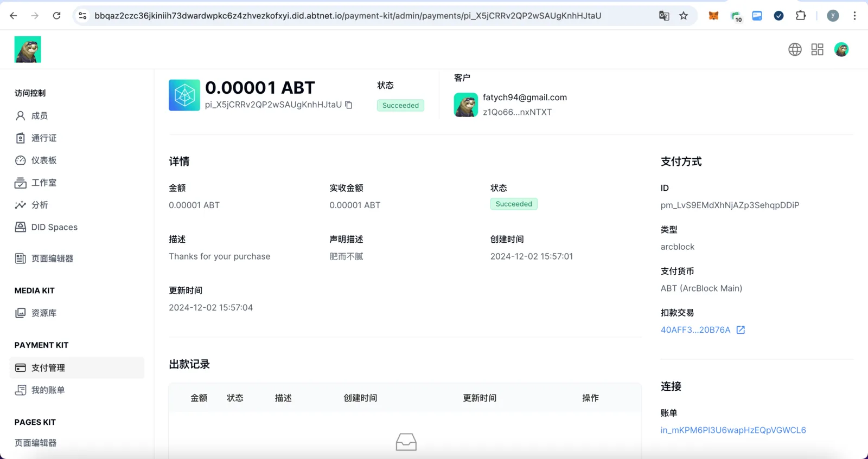This screenshot has height=459, width=868.
Task: Open the user account avatar in header
Action: 841,49
